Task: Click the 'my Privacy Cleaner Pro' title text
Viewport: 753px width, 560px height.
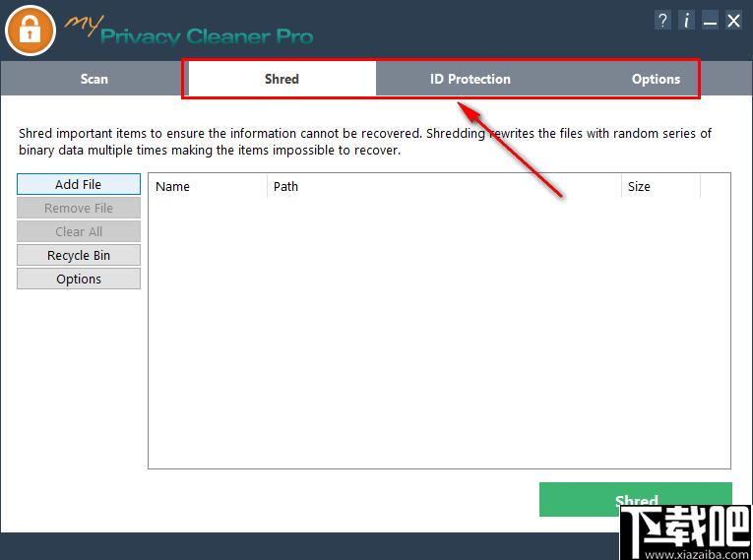Action: click(189, 31)
